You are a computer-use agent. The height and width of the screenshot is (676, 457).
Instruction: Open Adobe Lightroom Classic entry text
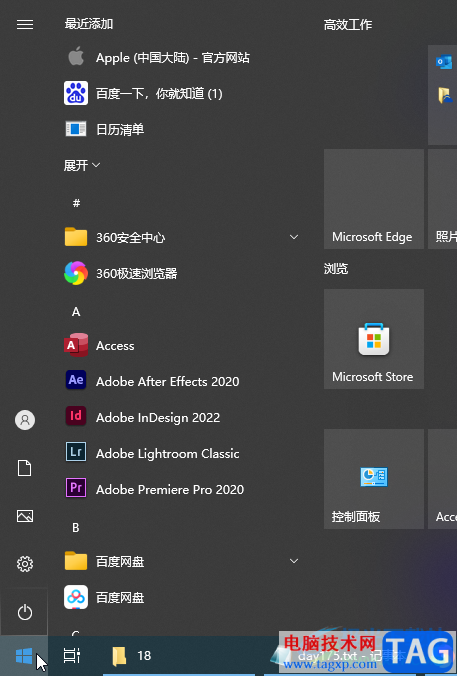[x=168, y=454]
